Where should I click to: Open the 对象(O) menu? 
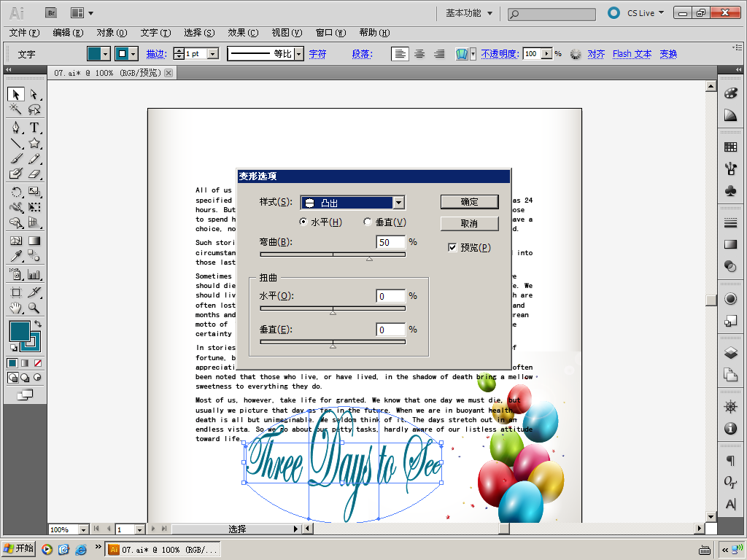click(x=112, y=32)
